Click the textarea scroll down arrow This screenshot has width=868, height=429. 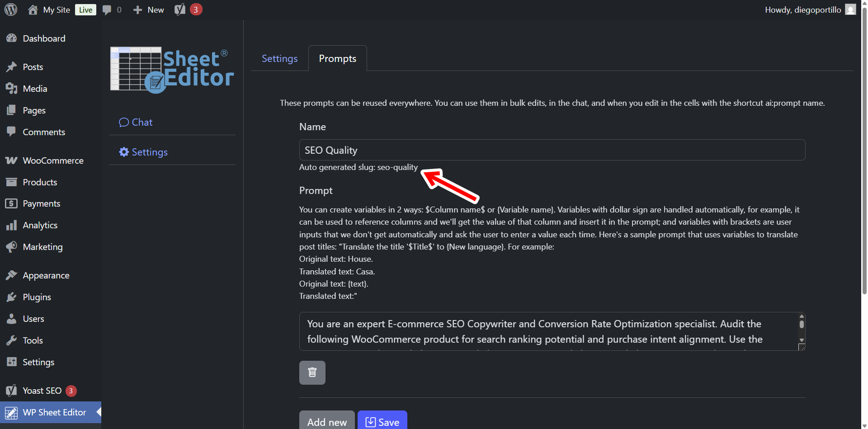(802, 340)
